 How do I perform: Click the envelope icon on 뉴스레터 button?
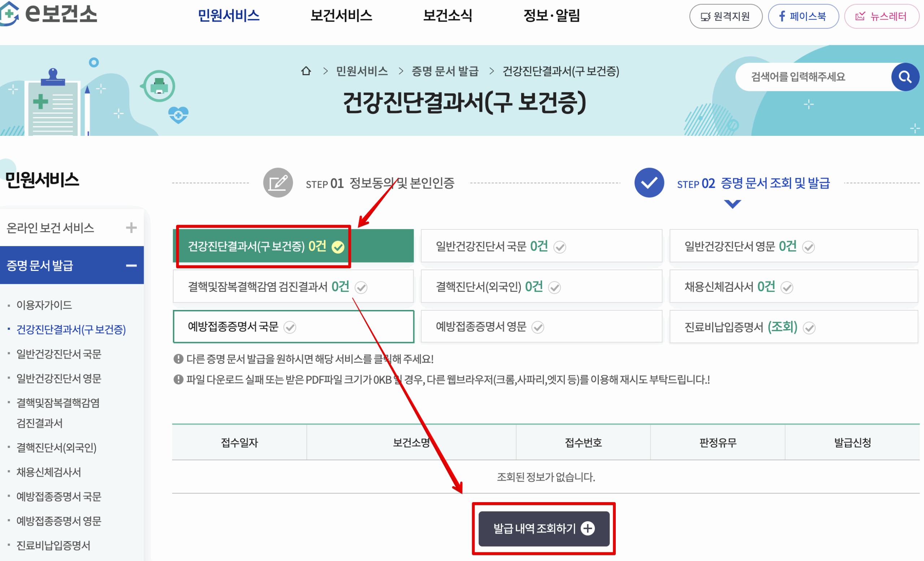861,16
